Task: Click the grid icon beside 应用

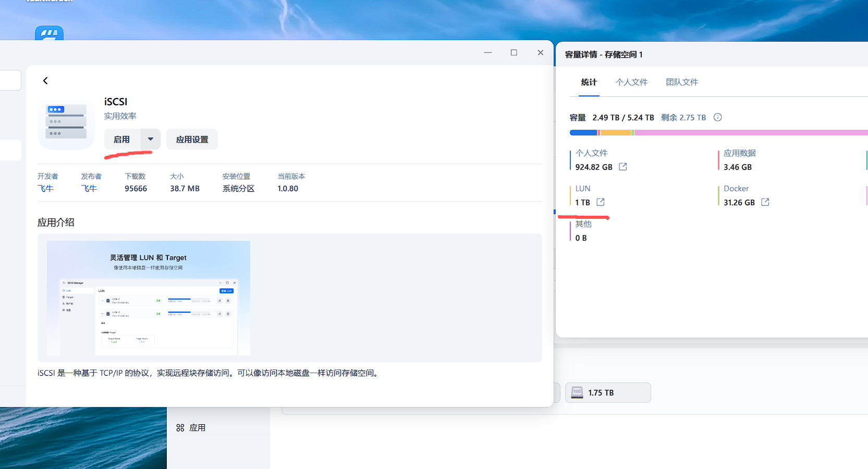Action: [180, 428]
